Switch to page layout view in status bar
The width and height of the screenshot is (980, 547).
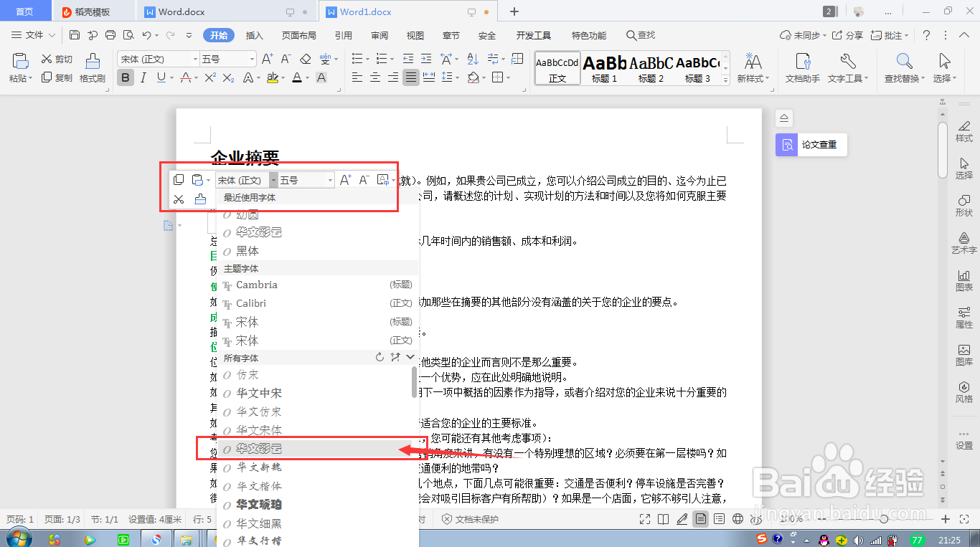(x=700, y=519)
